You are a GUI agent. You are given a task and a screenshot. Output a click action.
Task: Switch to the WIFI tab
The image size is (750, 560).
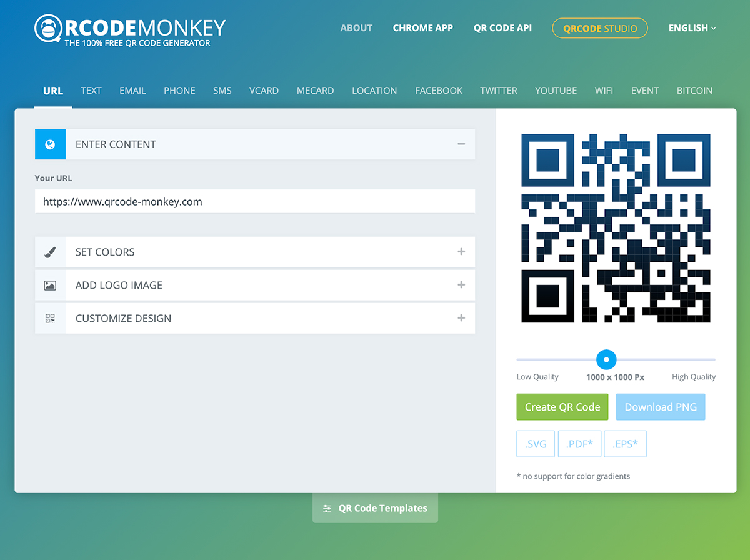[x=604, y=91]
